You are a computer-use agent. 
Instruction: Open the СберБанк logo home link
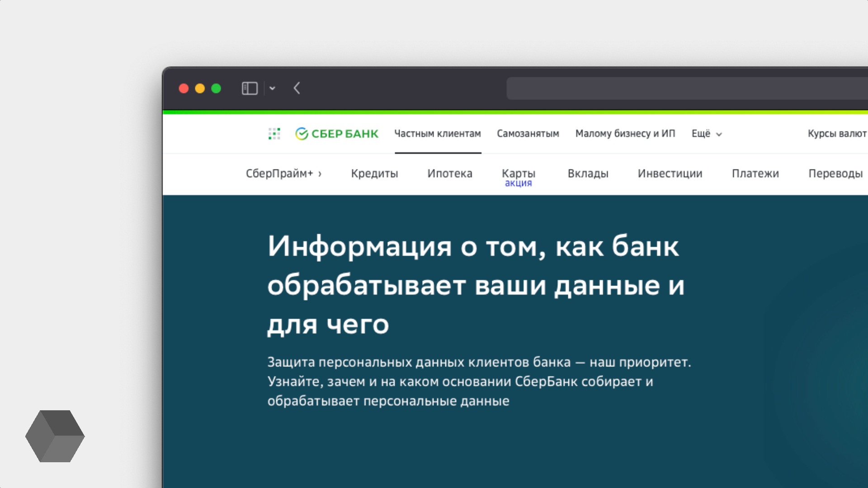point(337,134)
